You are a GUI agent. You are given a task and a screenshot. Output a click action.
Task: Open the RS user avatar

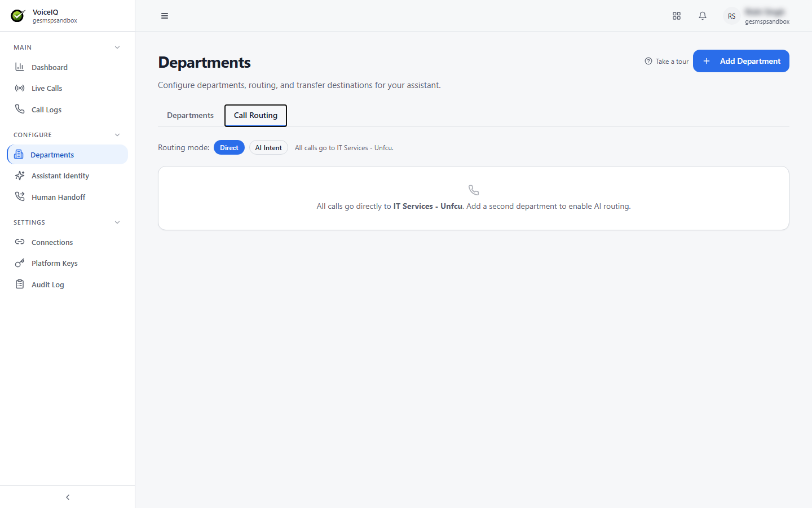[x=731, y=16]
